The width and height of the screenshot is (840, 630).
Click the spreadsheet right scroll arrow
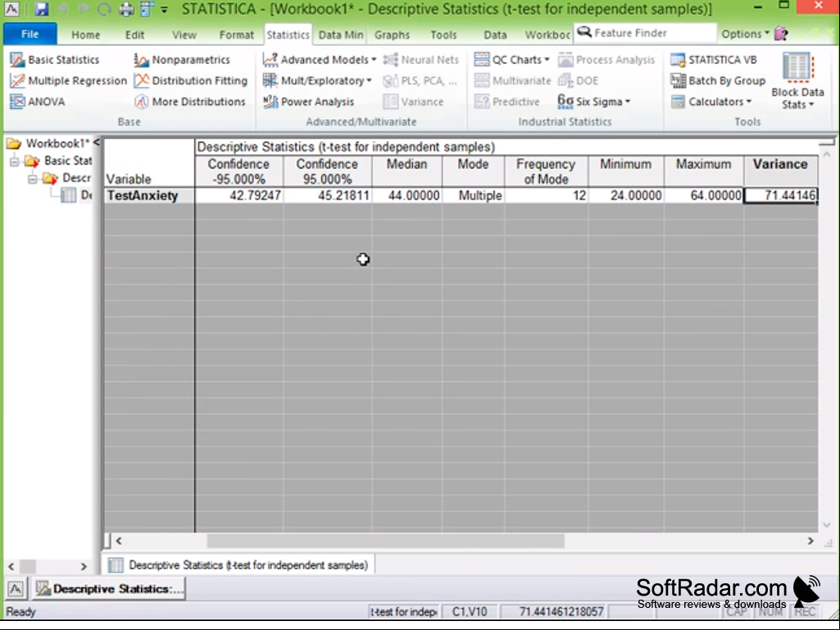pyautogui.click(x=810, y=541)
